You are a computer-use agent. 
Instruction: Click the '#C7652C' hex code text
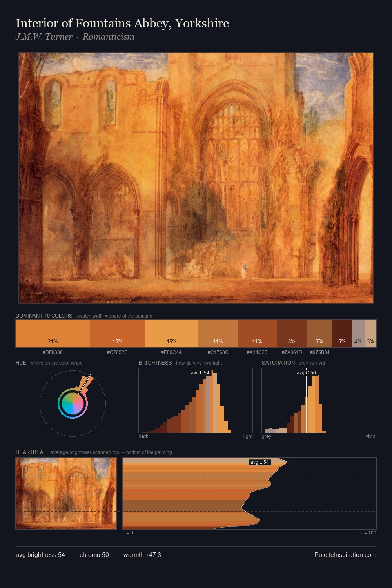coord(117,352)
